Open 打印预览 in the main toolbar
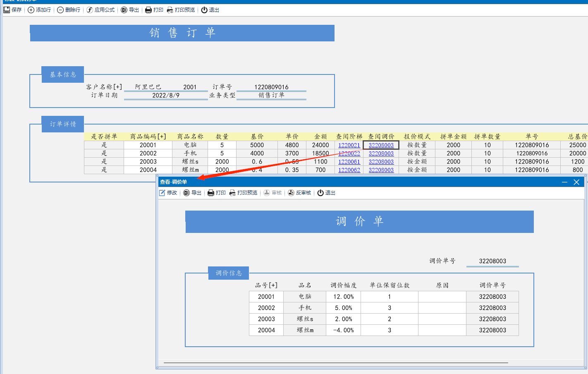The width and height of the screenshot is (588, 374). pos(181,10)
